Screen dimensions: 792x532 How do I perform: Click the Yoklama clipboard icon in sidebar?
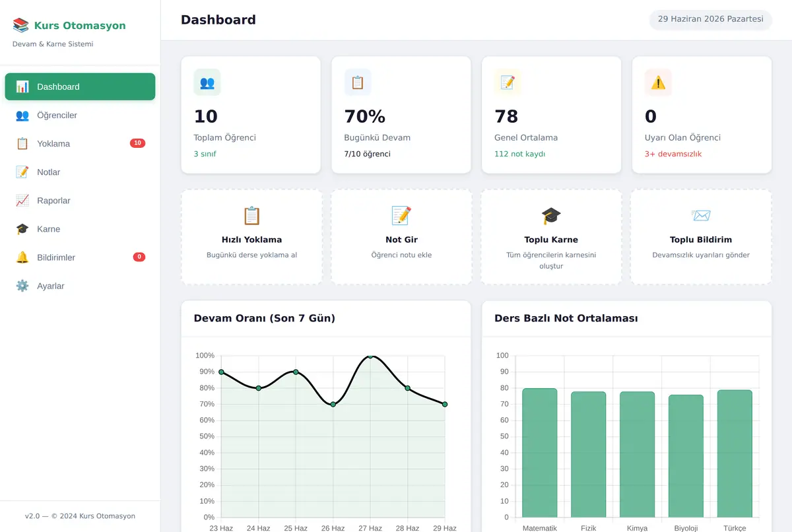coord(22,143)
